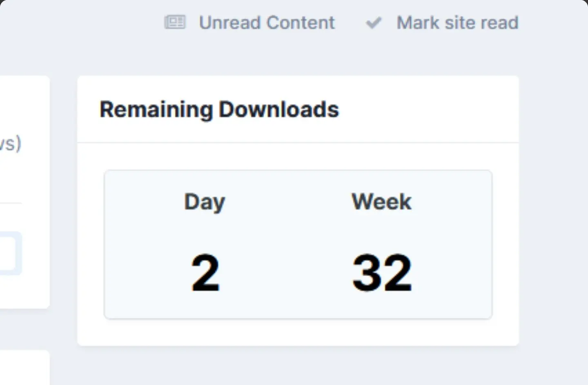Open the Unread Content link
This screenshot has width=588, height=385.
(267, 22)
